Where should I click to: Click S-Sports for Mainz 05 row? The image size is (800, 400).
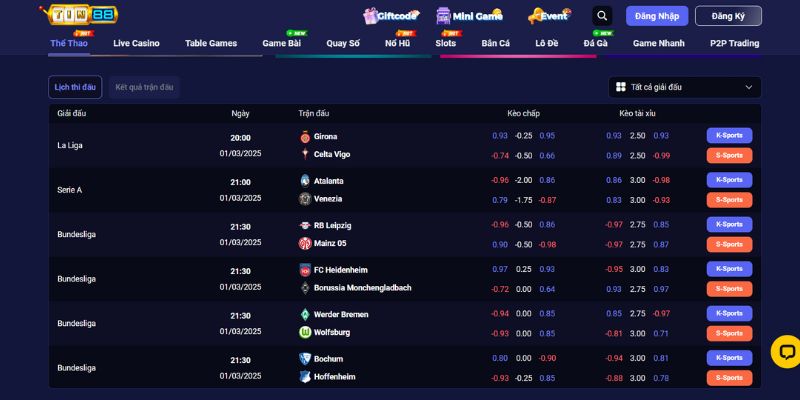click(x=730, y=244)
